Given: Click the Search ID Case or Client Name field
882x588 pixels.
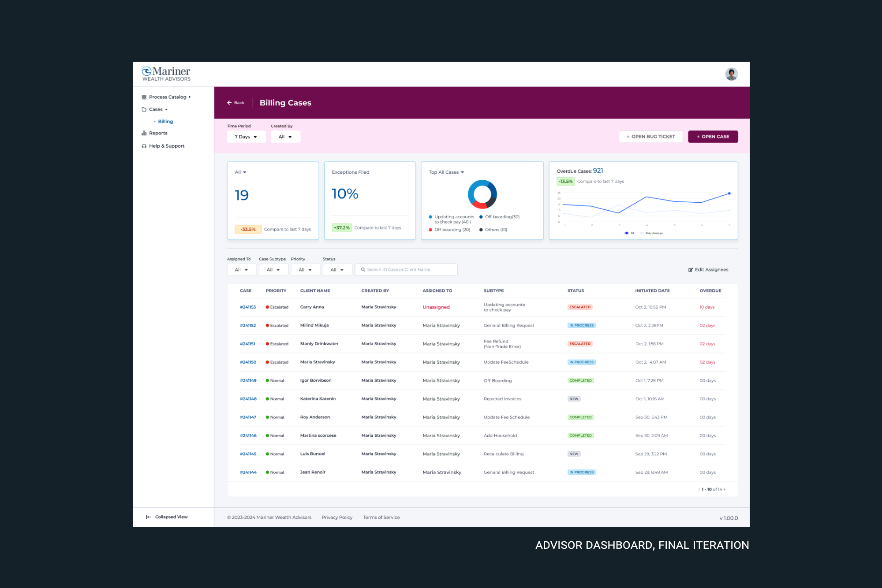Looking at the screenshot, I should [x=406, y=270].
